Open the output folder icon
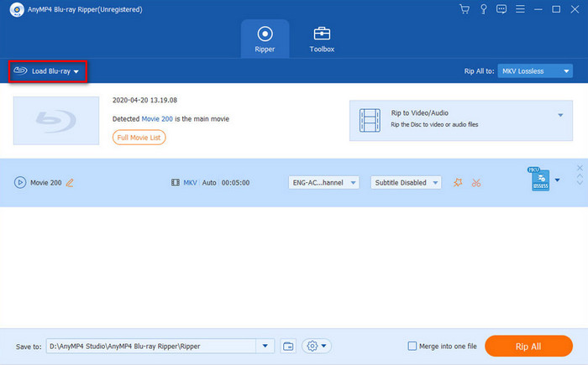The image size is (588, 365). (x=288, y=347)
